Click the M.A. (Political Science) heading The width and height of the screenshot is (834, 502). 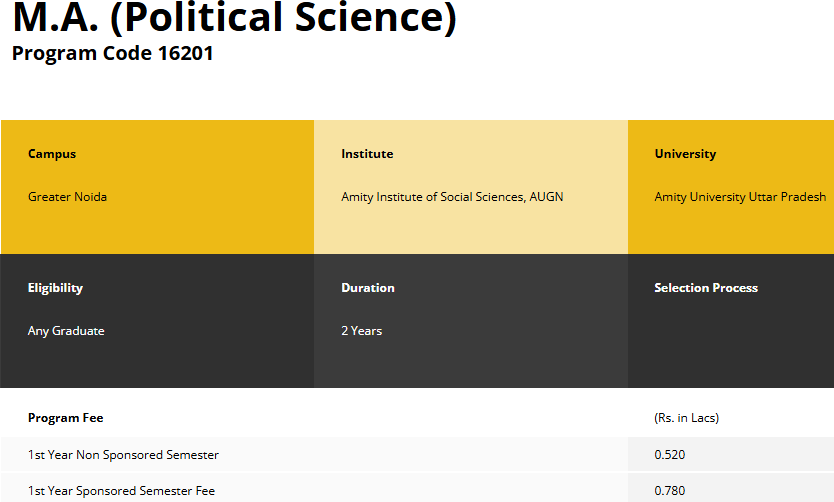[x=234, y=20]
